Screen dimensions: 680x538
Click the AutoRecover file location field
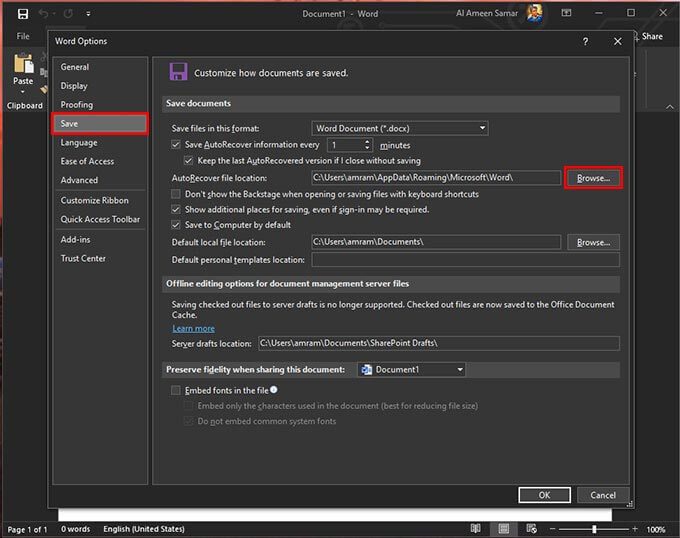pos(436,178)
